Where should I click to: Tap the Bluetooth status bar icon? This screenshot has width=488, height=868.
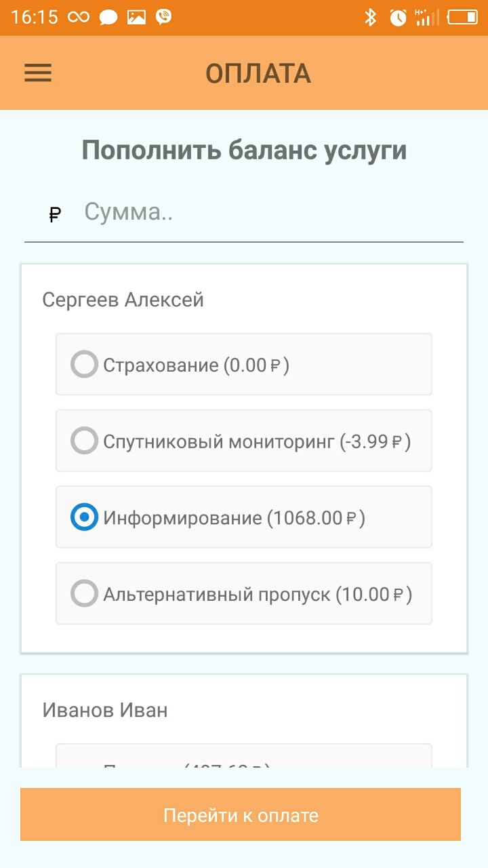pyautogui.click(x=370, y=17)
